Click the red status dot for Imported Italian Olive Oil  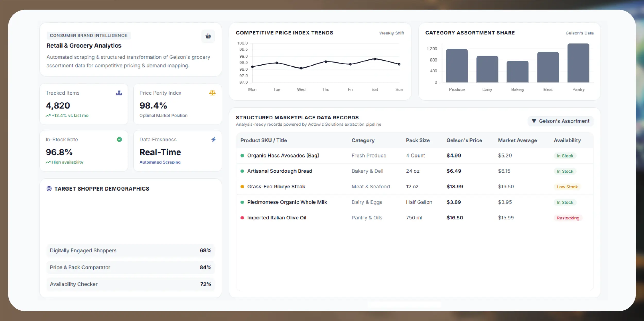(242, 218)
